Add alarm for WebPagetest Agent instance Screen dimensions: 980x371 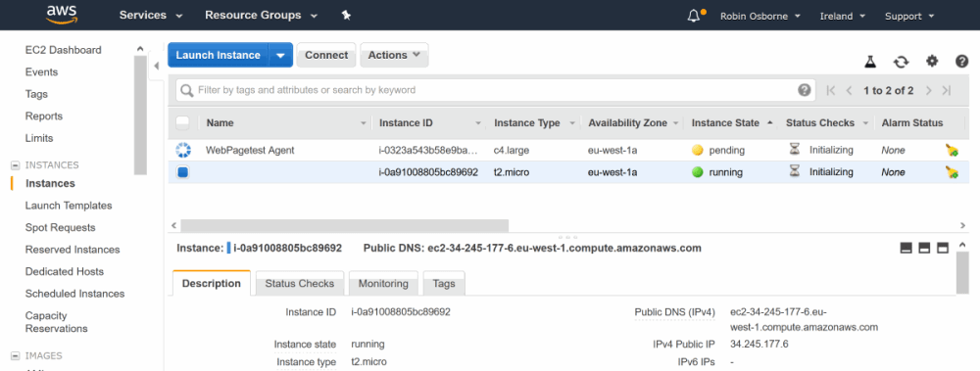coord(952,150)
